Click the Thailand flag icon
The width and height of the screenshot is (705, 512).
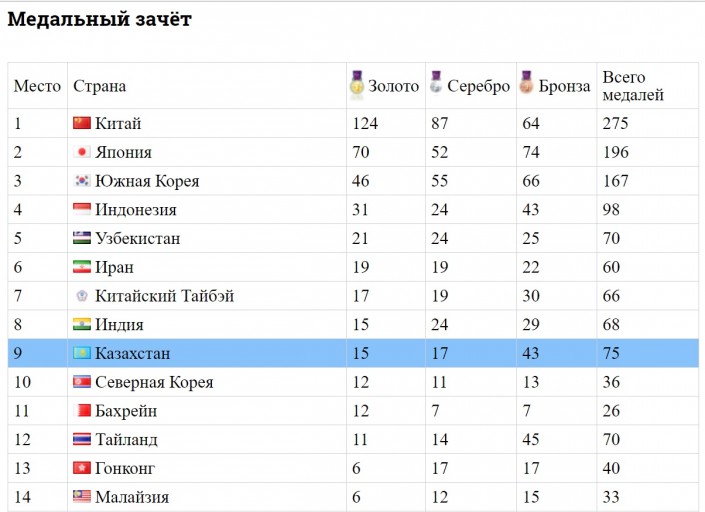point(82,439)
